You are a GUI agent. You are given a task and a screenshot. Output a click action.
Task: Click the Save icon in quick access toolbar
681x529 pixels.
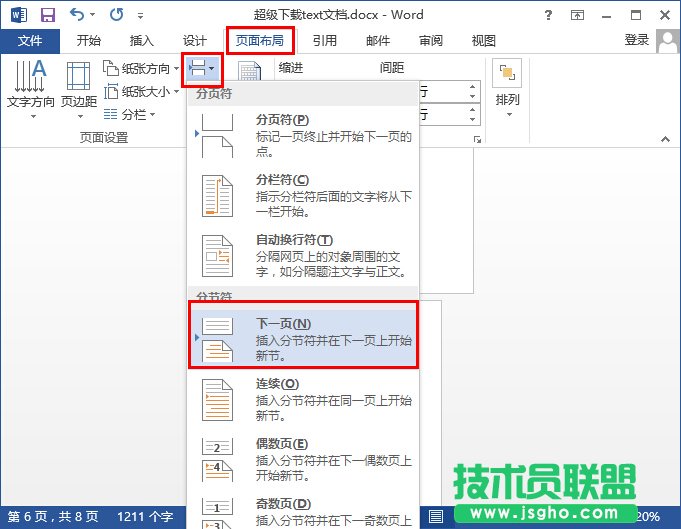(x=47, y=15)
